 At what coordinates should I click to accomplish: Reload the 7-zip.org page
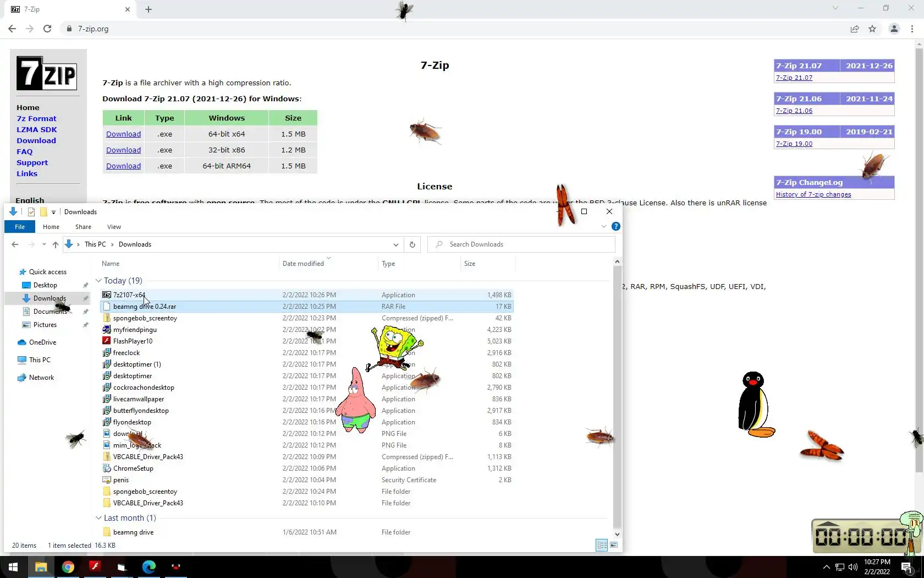[47, 29]
